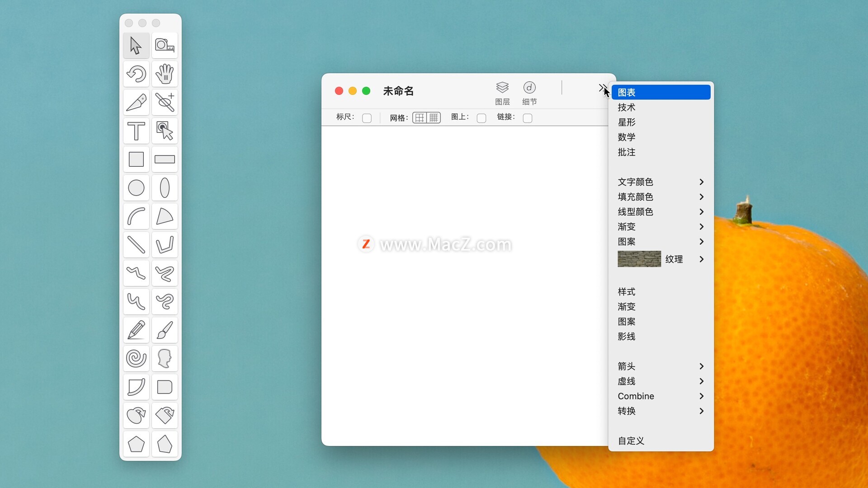Pick the irregular polygon tool

coord(165,444)
